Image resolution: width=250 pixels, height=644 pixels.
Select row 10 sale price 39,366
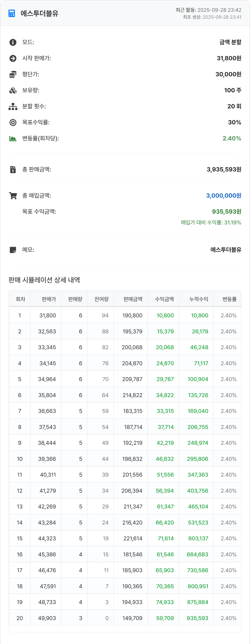pyautogui.click(x=47, y=459)
